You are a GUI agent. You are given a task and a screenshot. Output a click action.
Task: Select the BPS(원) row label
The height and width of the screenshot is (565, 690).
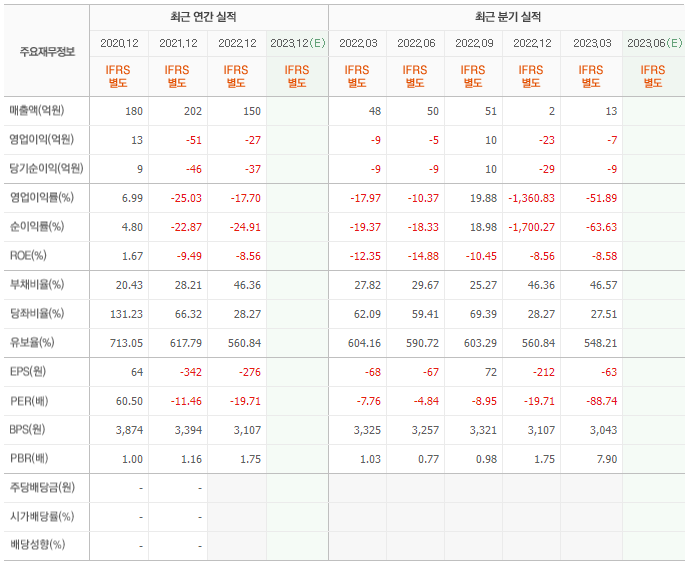[x=28, y=429]
